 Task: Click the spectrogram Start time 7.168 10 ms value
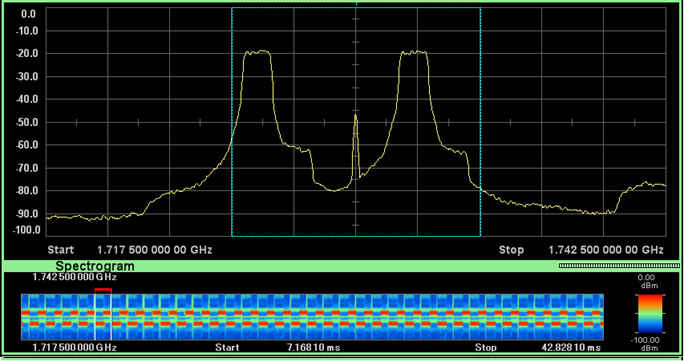[313, 347]
